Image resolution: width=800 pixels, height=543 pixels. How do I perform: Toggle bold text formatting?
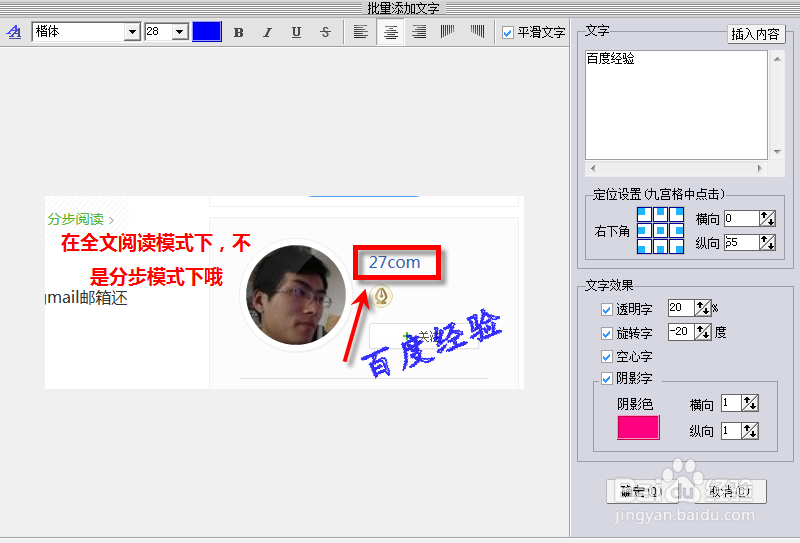pyautogui.click(x=238, y=33)
